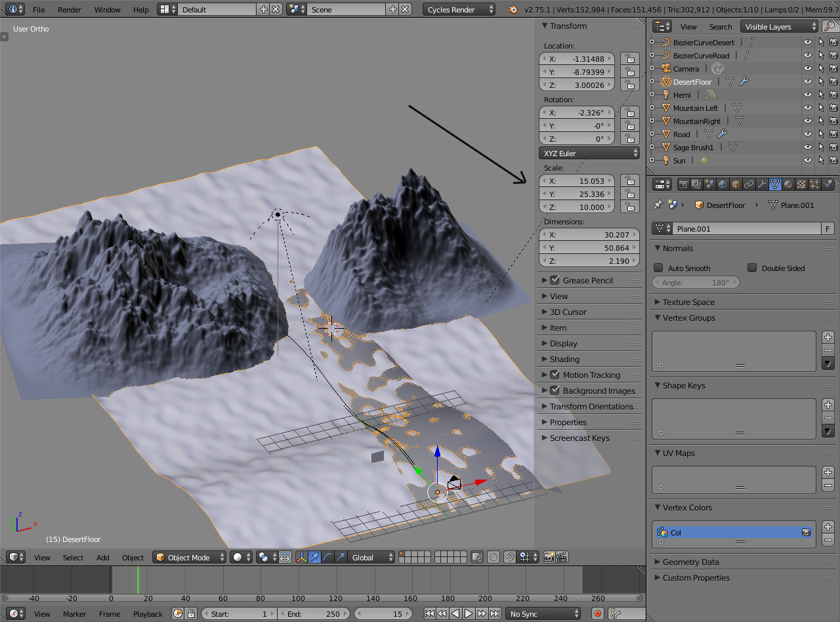Click the Location X field value
Image resolution: width=840 pixels, height=622 pixels.
(577, 58)
